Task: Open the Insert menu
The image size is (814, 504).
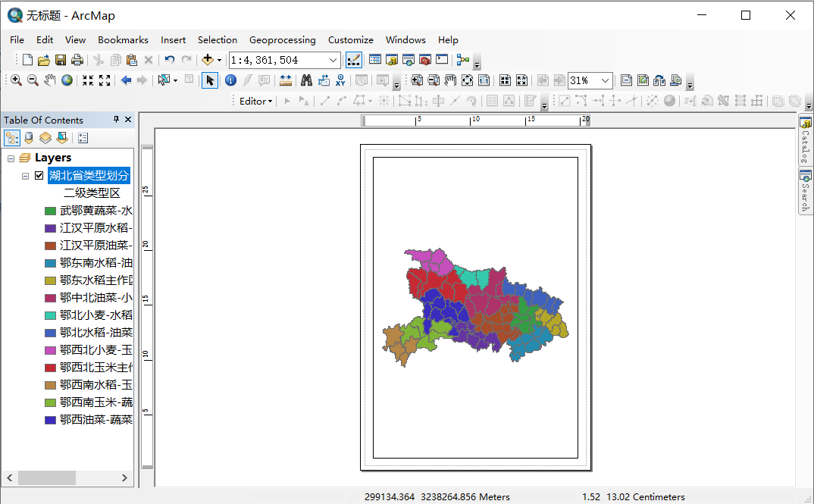Action: click(173, 40)
